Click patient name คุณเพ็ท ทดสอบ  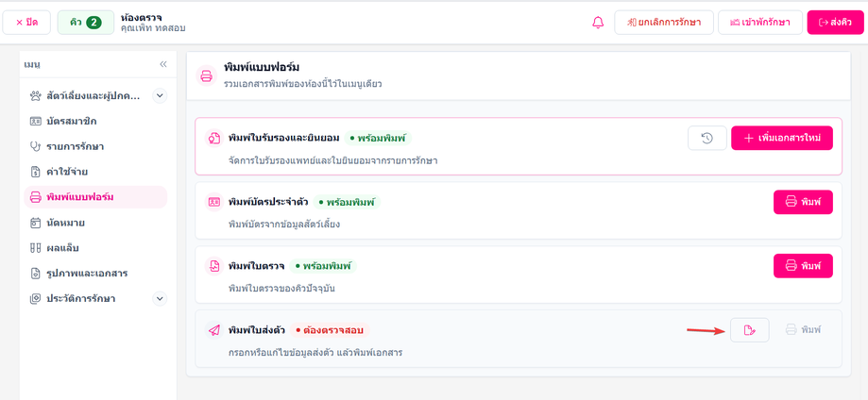point(153,27)
